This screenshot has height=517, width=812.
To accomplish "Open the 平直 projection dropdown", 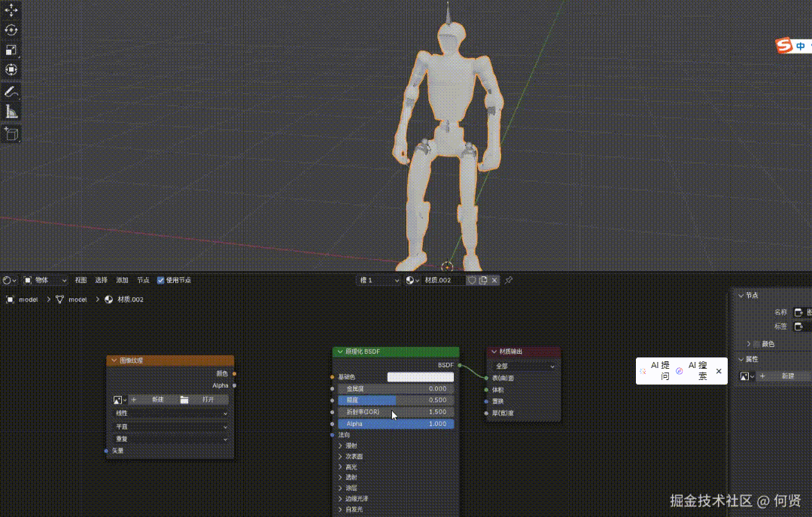I will 170,427.
